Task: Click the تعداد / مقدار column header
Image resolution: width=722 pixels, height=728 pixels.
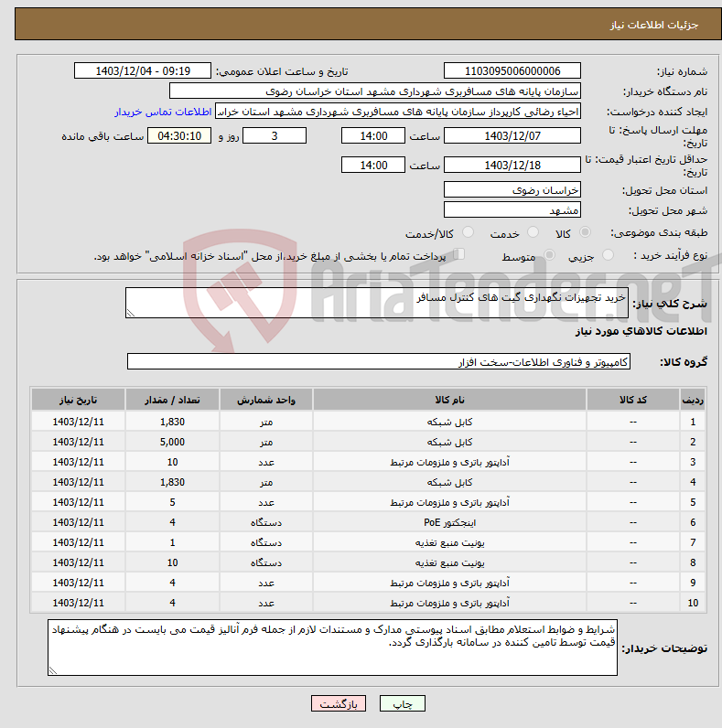Action: click(x=172, y=400)
